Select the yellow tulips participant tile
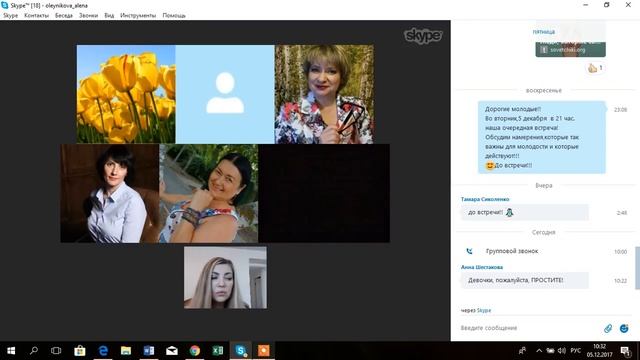Screen dimensions: 640x360 (126, 94)
